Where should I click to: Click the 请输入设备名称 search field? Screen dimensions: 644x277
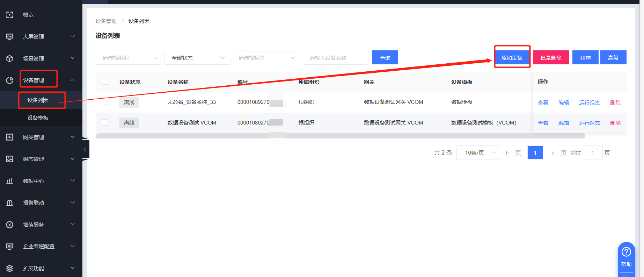[335, 58]
